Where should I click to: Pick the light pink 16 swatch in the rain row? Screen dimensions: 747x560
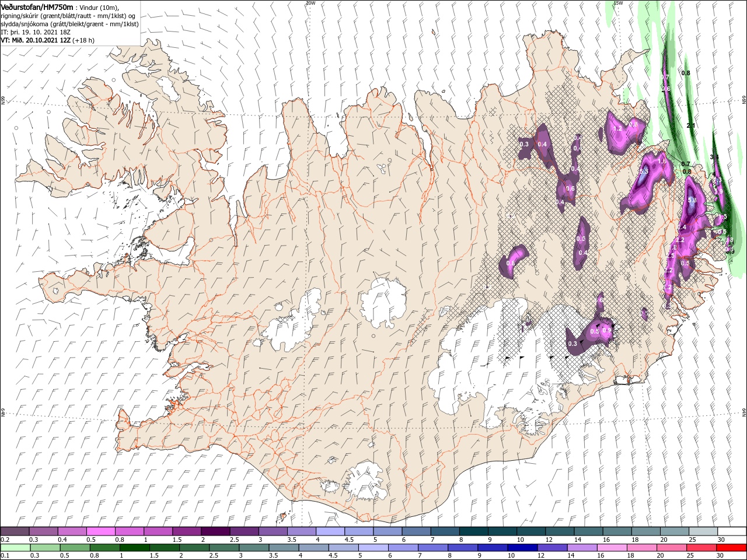612,548
